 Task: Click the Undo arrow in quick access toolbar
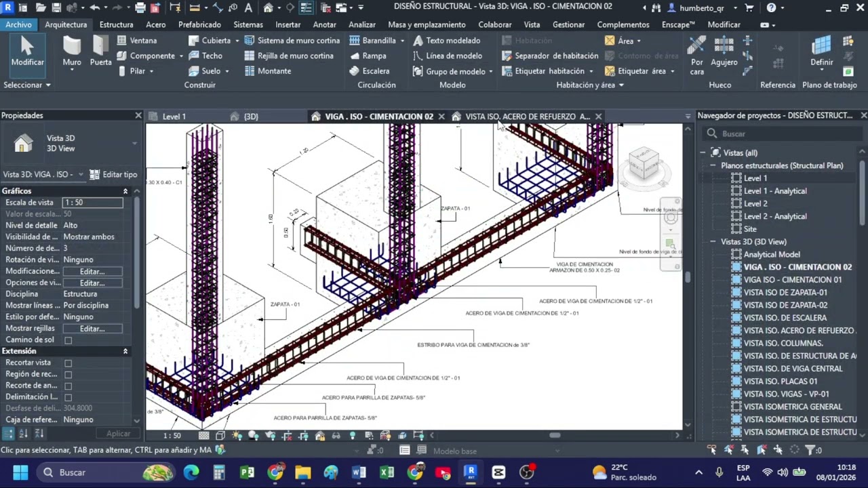tap(94, 8)
